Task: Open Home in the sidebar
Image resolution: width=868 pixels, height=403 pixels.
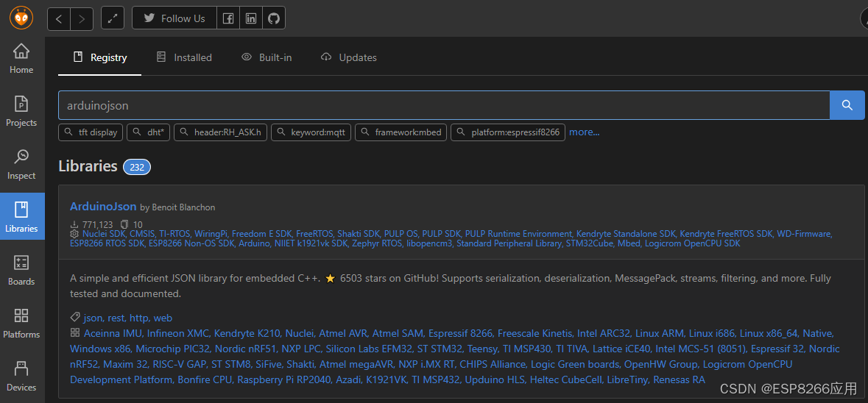Action: [x=21, y=59]
